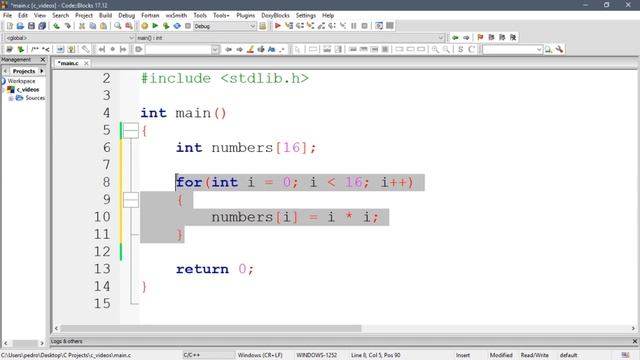Click the Open file toolbar icon
Image resolution: width=640 pixels, height=360 pixels.
(x=20, y=26)
